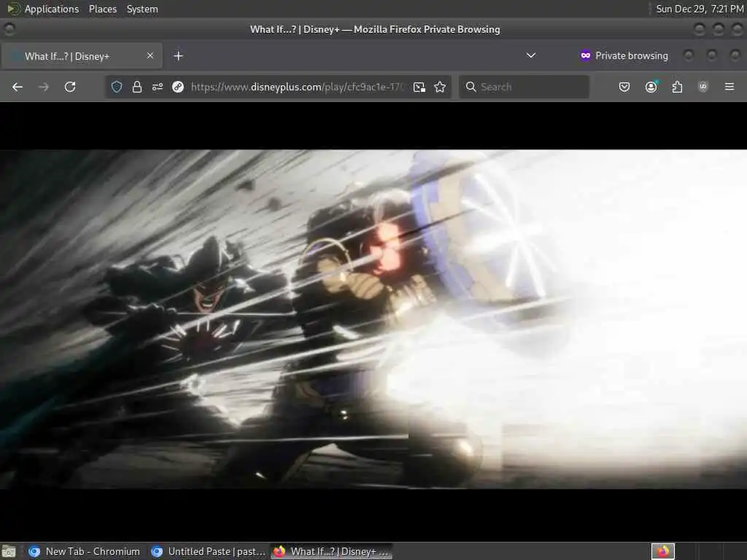
Task: Focus the Firefox Search box
Action: click(x=524, y=87)
